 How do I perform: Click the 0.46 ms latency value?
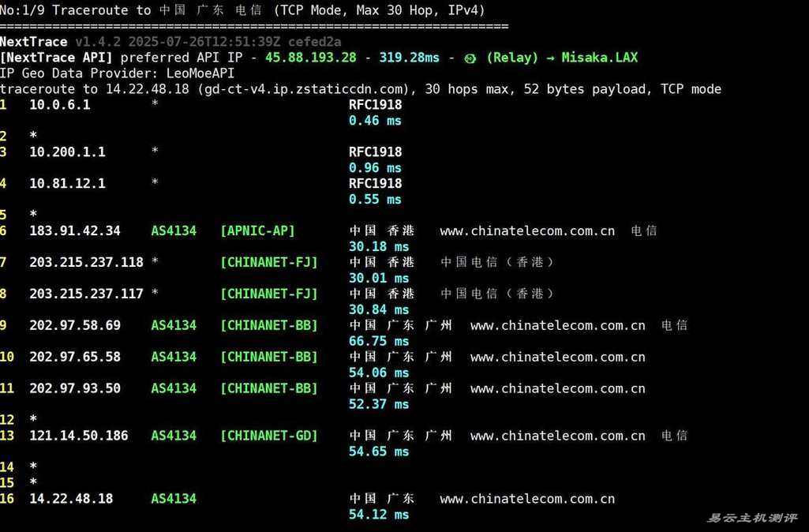click(375, 121)
